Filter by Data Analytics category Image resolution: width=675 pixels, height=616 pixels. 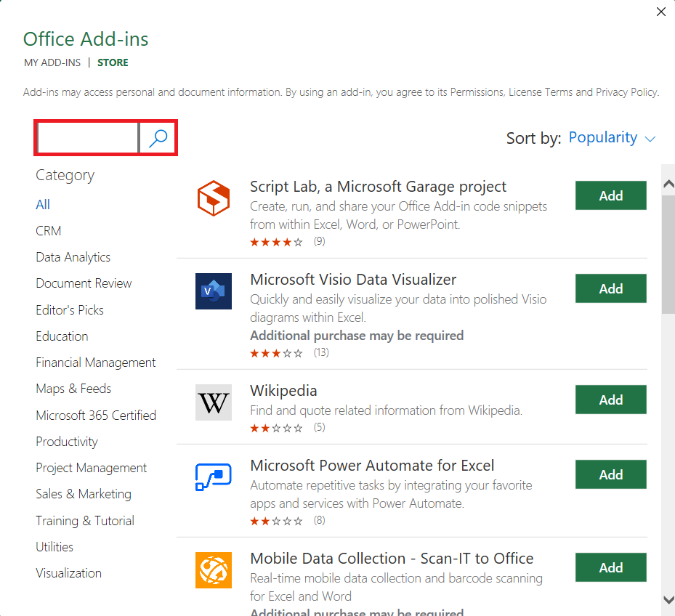(x=73, y=257)
